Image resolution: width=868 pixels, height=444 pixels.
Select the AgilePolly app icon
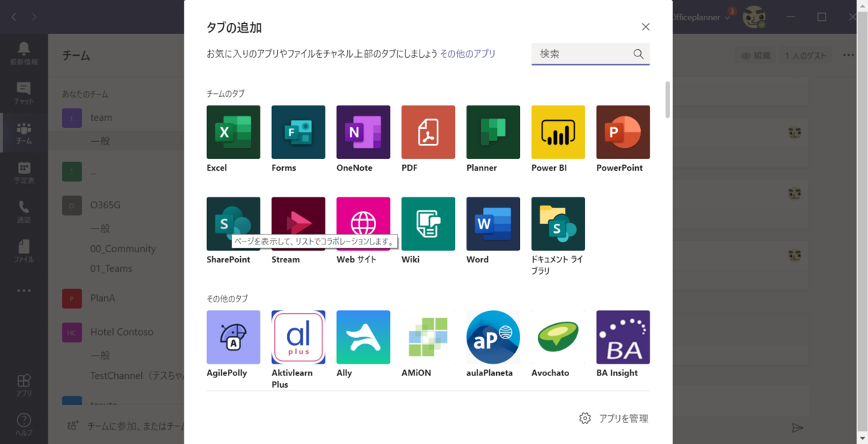(x=233, y=338)
